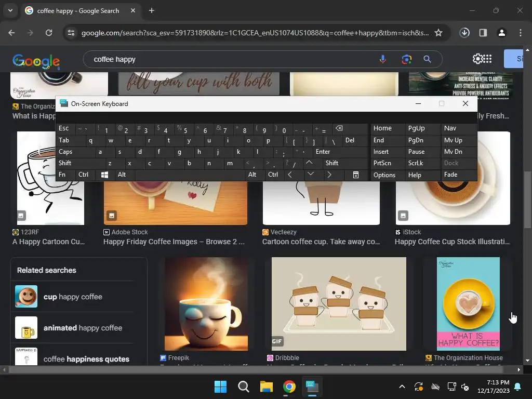
Task: Open the Google apps grid icon
Action: tap(487, 59)
